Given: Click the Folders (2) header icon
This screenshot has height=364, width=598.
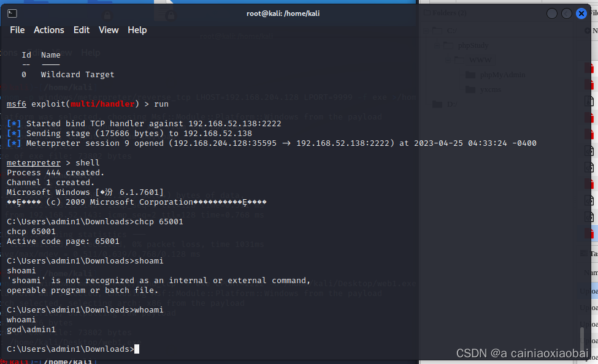Looking at the screenshot, I should (x=427, y=13).
